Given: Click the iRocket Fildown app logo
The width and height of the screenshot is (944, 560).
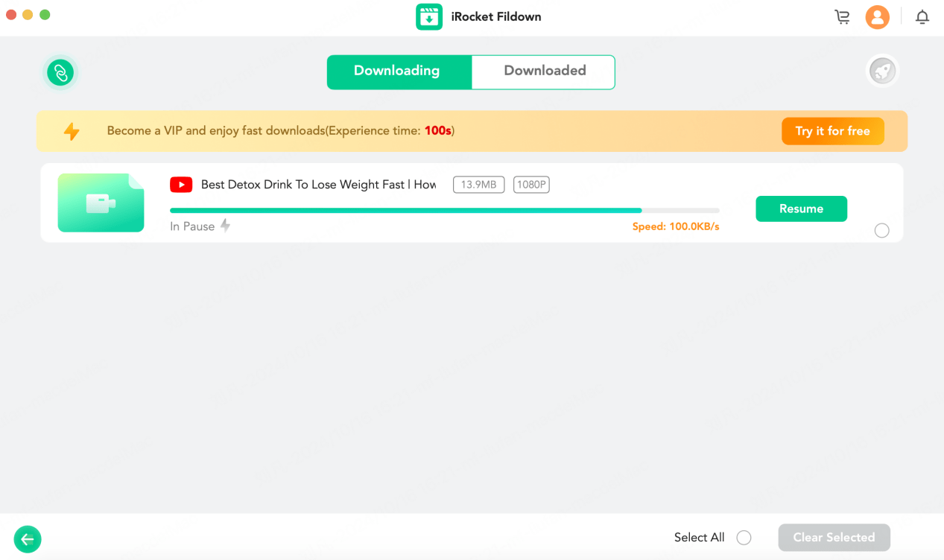Looking at the screenshot, I should pos(429,16).
